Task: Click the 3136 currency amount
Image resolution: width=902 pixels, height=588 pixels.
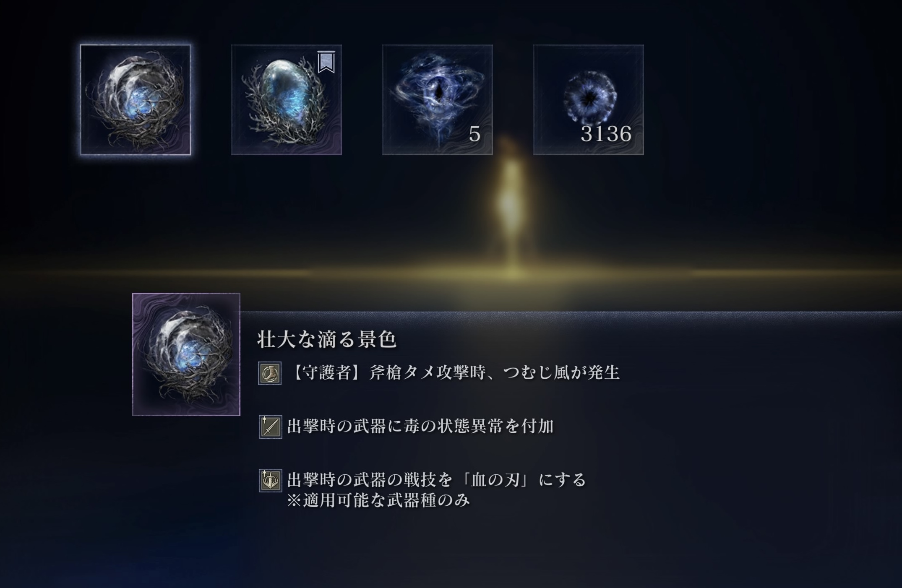Action: click(606, 134)
